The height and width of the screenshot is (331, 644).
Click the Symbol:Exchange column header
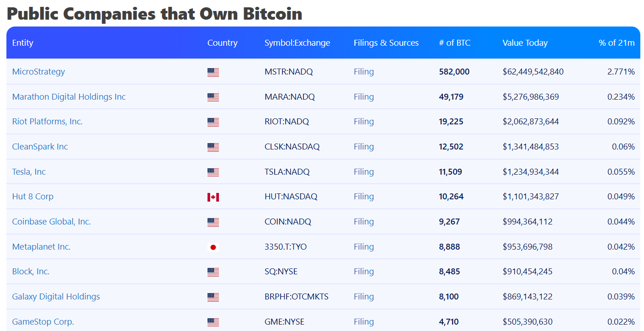(297, 43)
